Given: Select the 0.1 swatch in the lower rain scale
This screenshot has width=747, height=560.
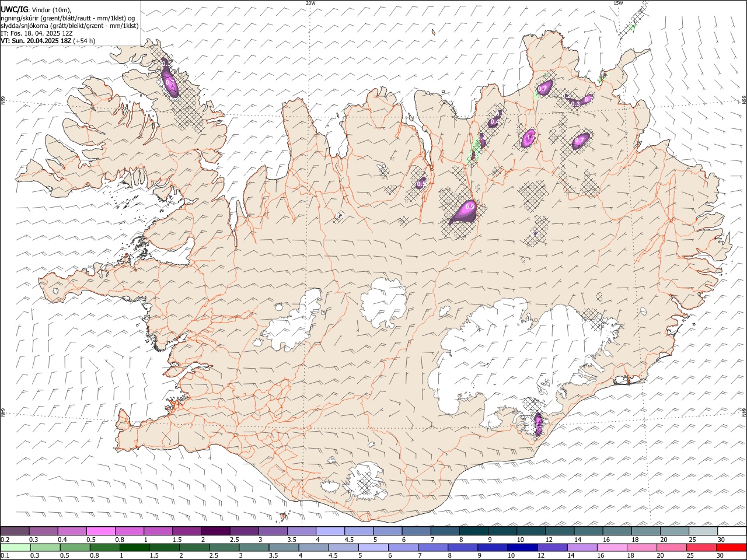Looking at the screenshot, I should pyautogui.click(x=15, y=547).
